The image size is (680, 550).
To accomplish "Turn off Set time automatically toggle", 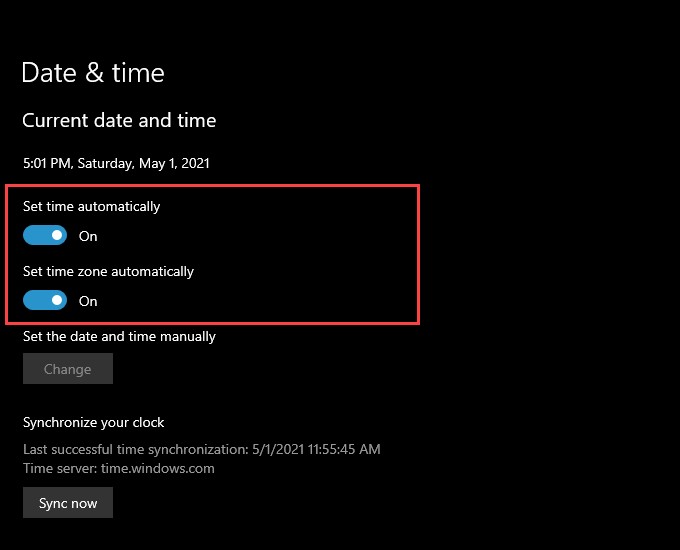I will (x=45, y=236).
